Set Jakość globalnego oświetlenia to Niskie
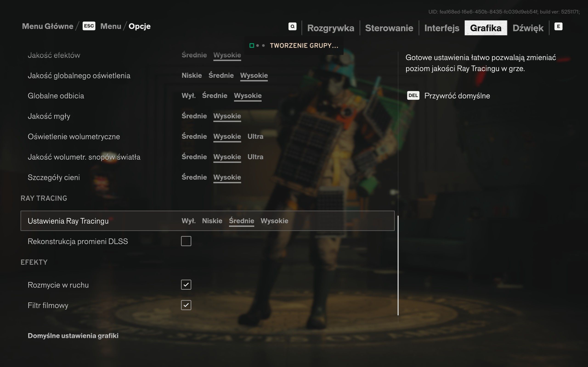The width and height of the screenshot is (588, 367). tap(192, 75)
